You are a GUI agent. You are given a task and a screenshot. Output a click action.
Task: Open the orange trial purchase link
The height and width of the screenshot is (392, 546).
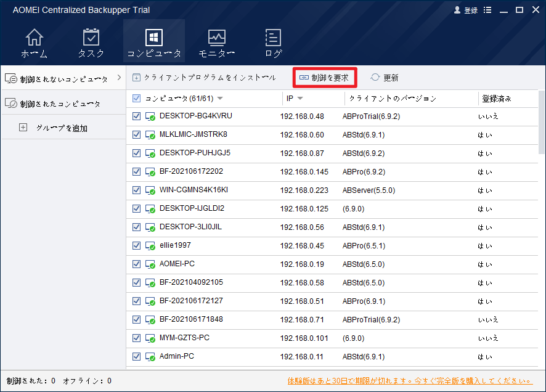click(x=410, y=381)
